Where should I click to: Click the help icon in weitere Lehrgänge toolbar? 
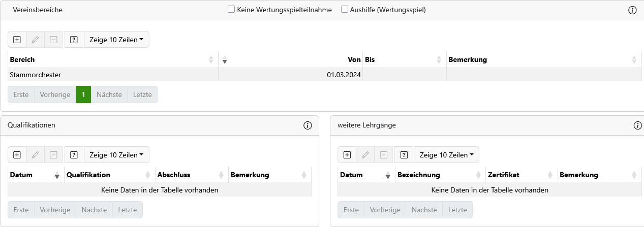pos(404,155)
